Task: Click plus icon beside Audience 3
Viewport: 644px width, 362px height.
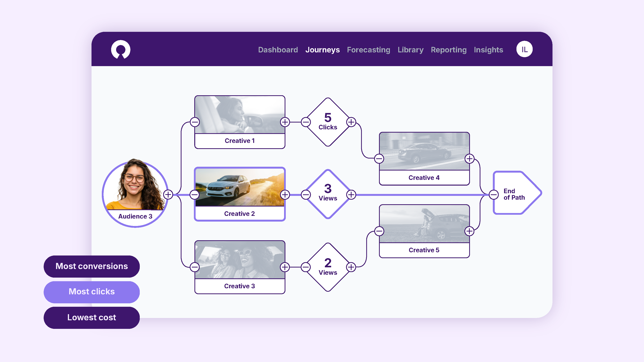Action: [x=168, y=194]
